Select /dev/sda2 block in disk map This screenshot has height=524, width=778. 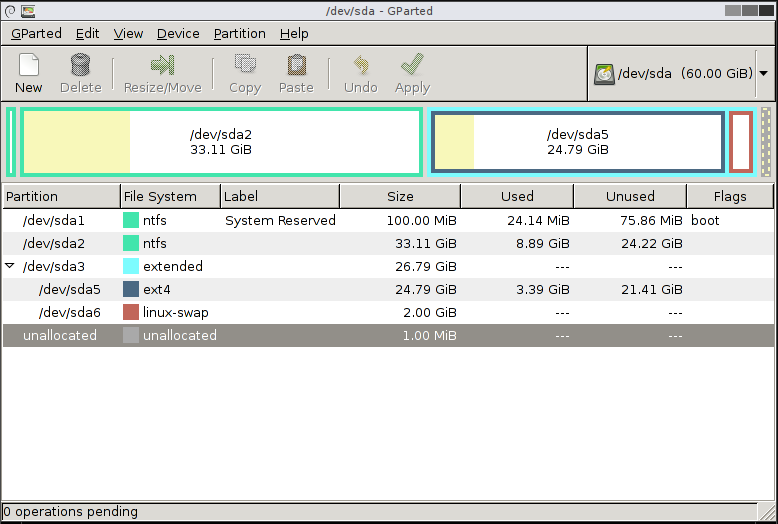click(x=221, y=142)
